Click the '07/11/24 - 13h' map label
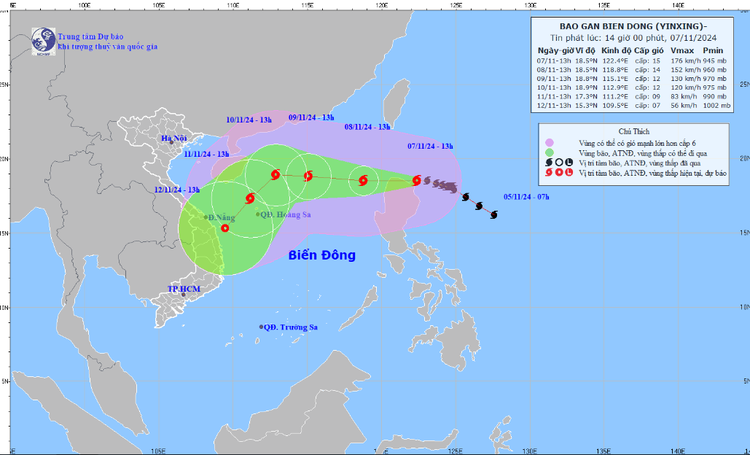 point(430,146)
